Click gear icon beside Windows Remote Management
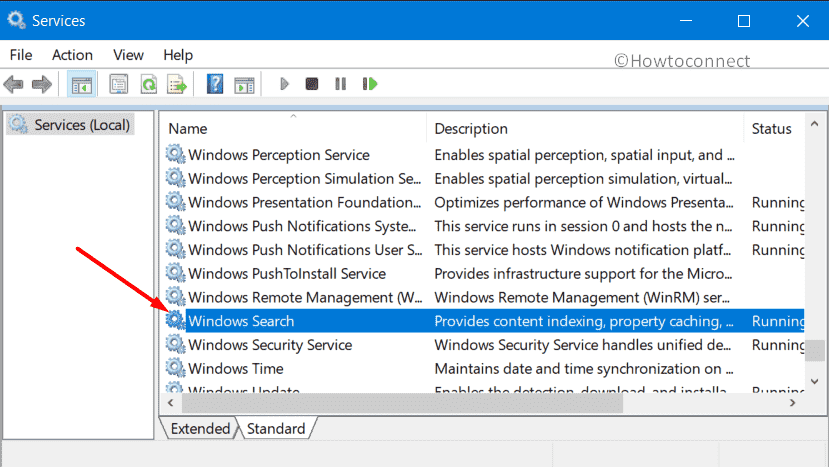The image size is (829, 467). (x=176, y=297)
